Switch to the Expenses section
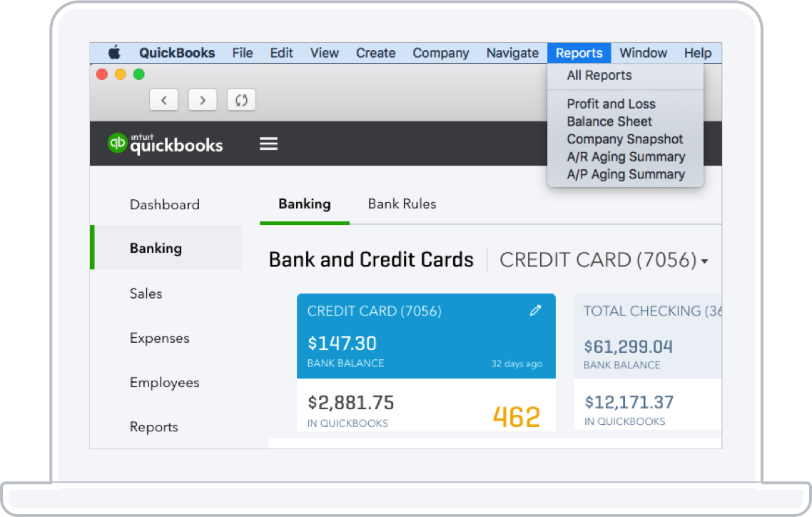The image size is (812, 517). click(x=159, y=338)
